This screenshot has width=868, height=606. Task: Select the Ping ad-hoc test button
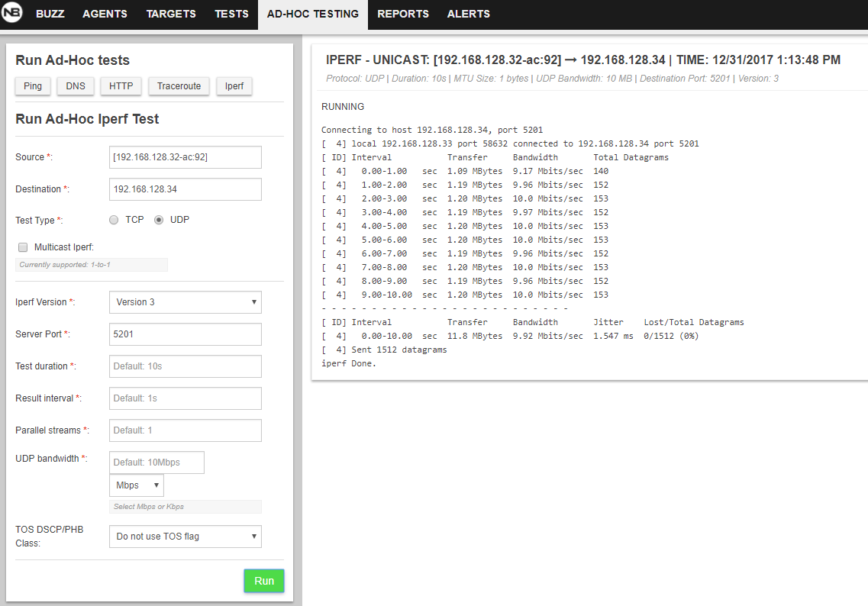(x=33, y=86)
